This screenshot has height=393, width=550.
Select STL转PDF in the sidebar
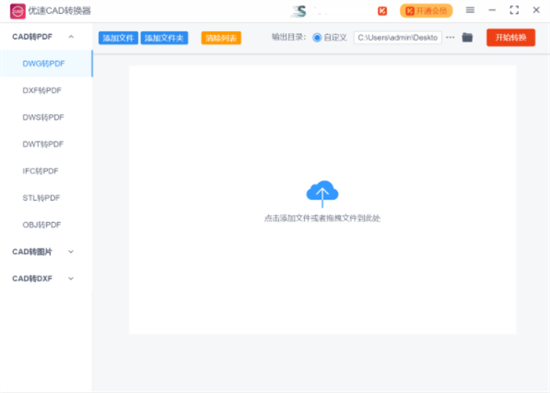[46, 198]
